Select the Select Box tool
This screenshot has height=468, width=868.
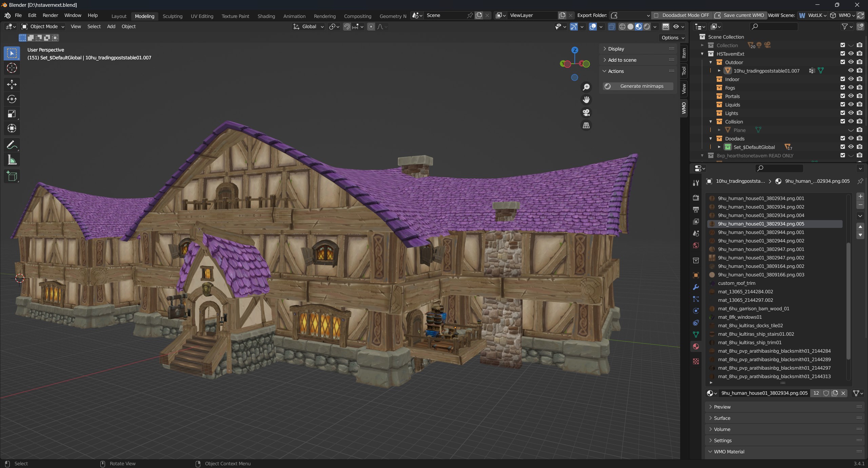point(12,53)
